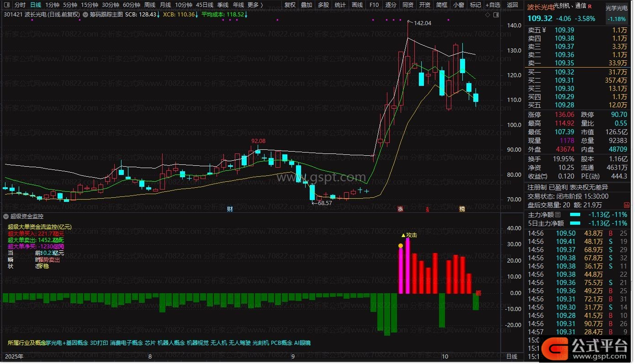Viewport: 635px width, 364px height.
Task: Click the 财 financial marker on the chart
Action: [230, 209]
